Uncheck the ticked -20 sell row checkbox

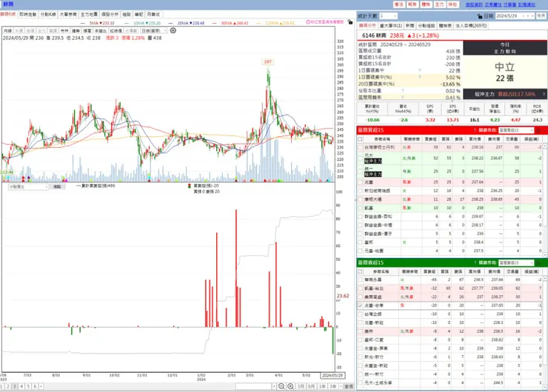360,305
